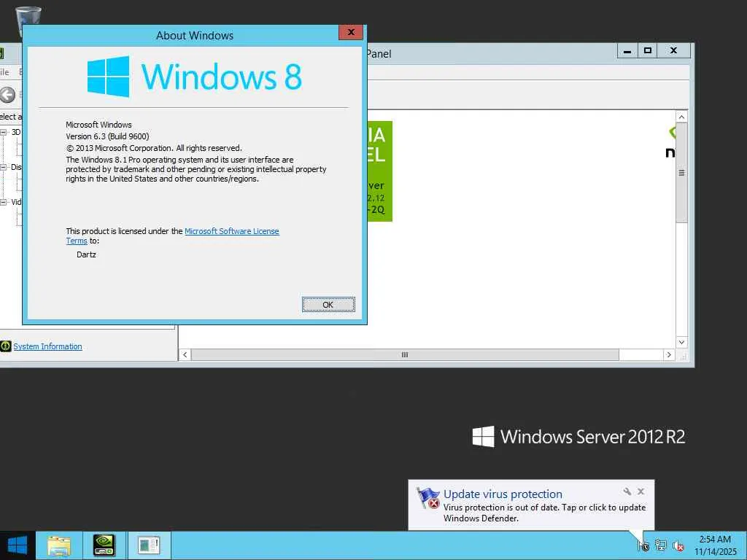Open the Recycle Bin on the desktop
This screenshot has height=560, width=747.
pyautogui.click(x=28, y=16)
